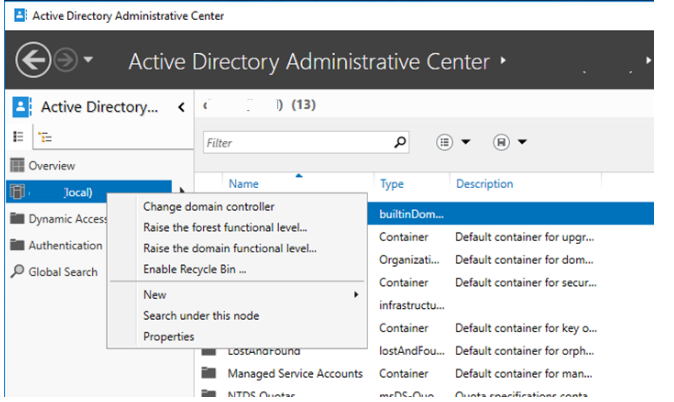
Task: Expand the arrow beside the (local) node
Action: (182, 190)
